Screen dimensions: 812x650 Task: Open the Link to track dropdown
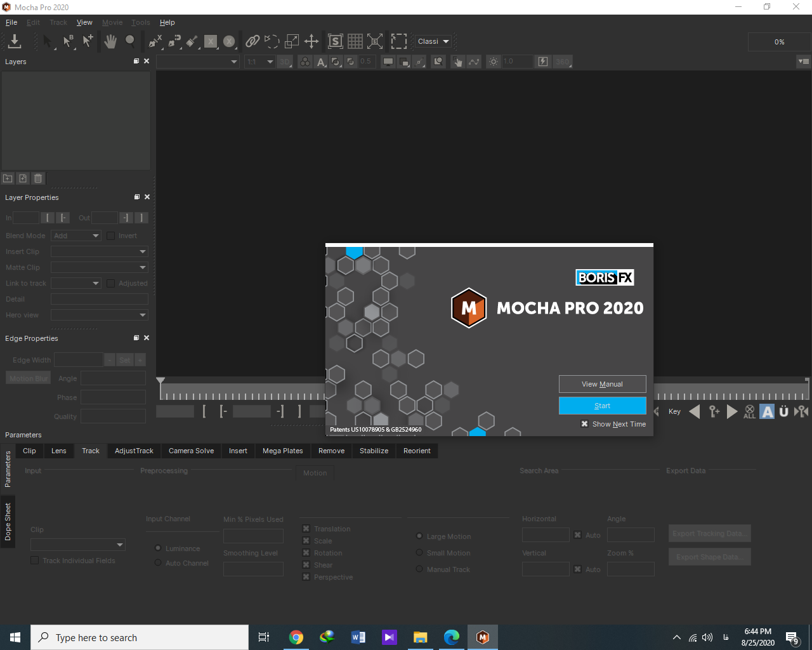(x=76, y=283)
